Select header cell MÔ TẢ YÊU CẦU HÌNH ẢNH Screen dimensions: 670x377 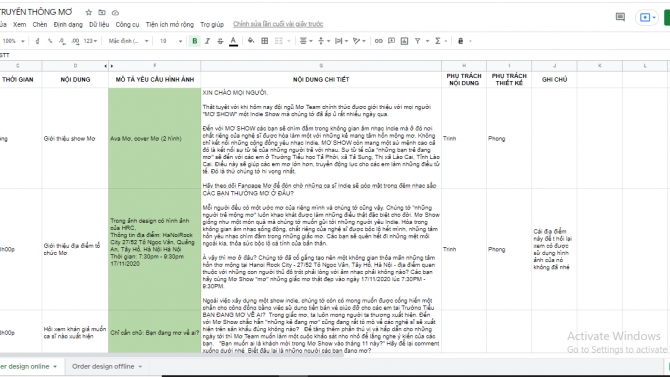(155, 80)
